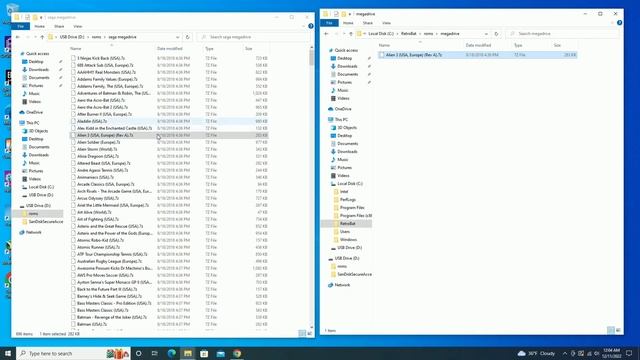Open the Home ribbon tab in the megadrive window
The height and width of the screenshot is (360, 640).
pos(348,23)
